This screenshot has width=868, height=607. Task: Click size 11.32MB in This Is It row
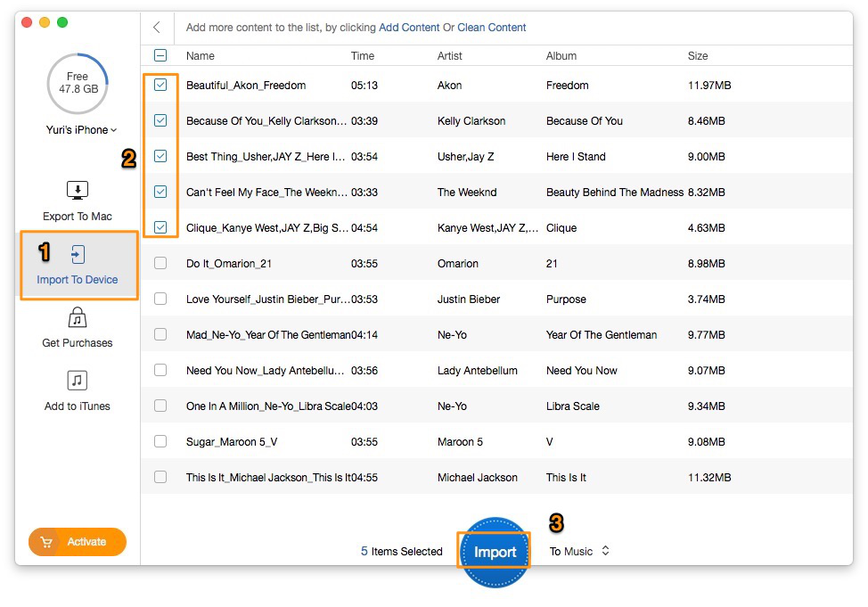[x=709, y=478]
